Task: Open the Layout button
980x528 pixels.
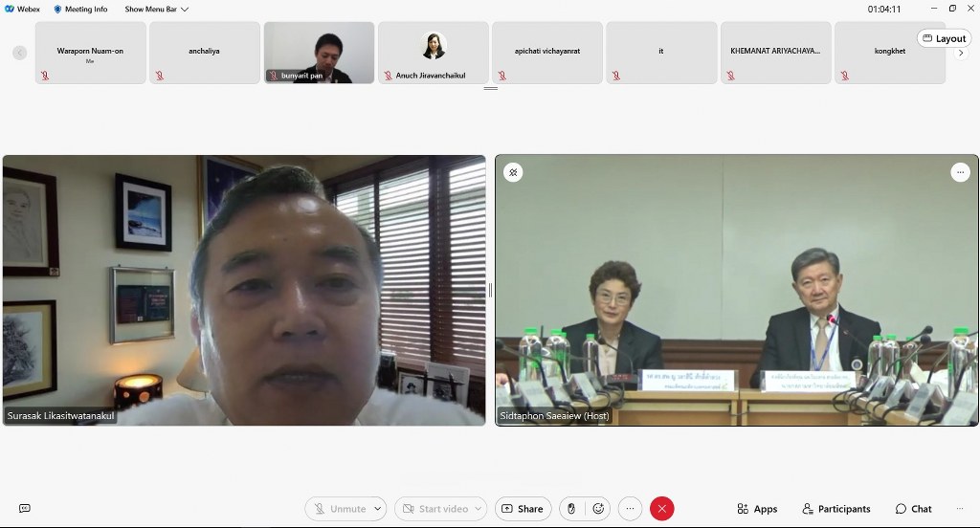Action: (943, 38)
